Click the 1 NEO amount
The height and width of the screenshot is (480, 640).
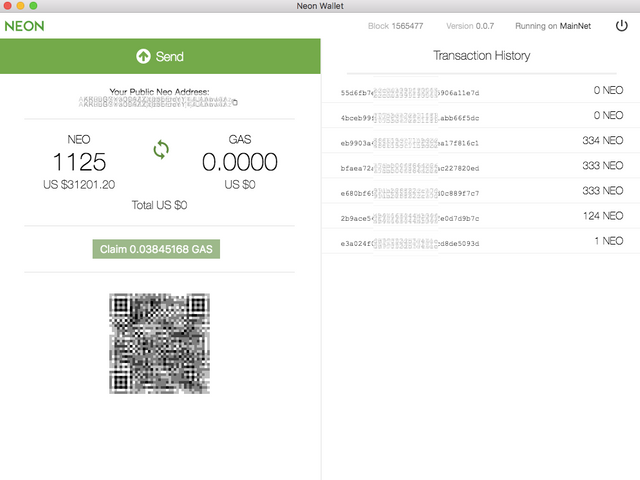point(609,241)
